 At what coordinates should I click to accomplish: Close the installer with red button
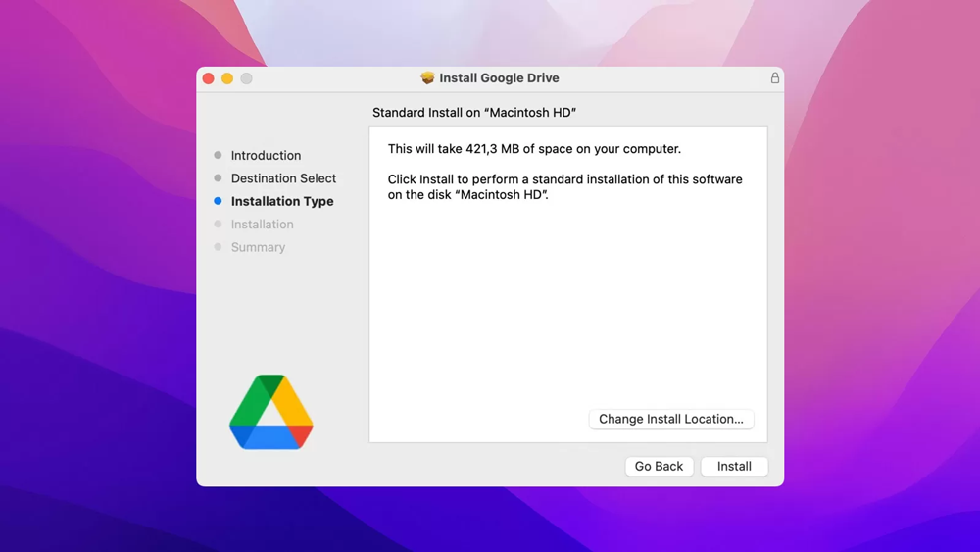(x=208, y=78)
